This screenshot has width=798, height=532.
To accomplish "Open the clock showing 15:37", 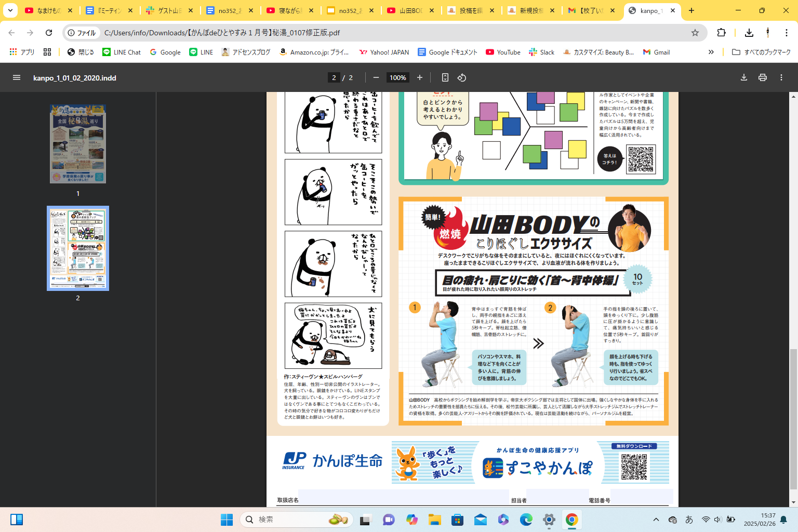I will click(x=760, y=520).
